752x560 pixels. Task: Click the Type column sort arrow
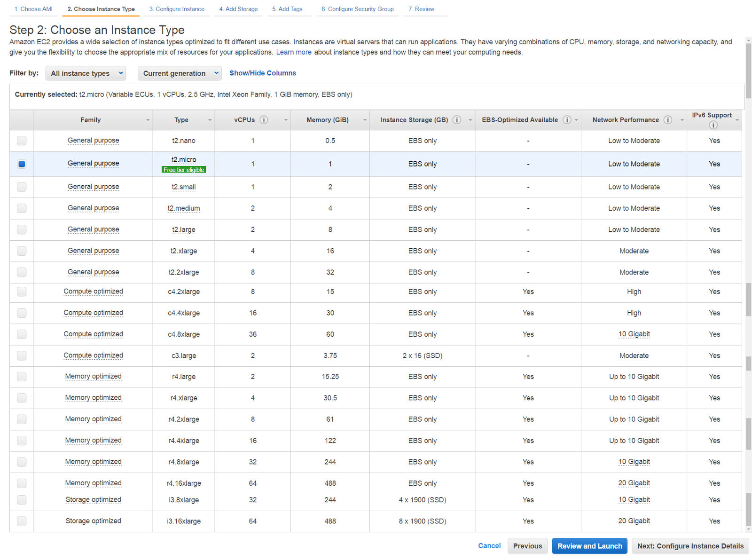point(210,120)
